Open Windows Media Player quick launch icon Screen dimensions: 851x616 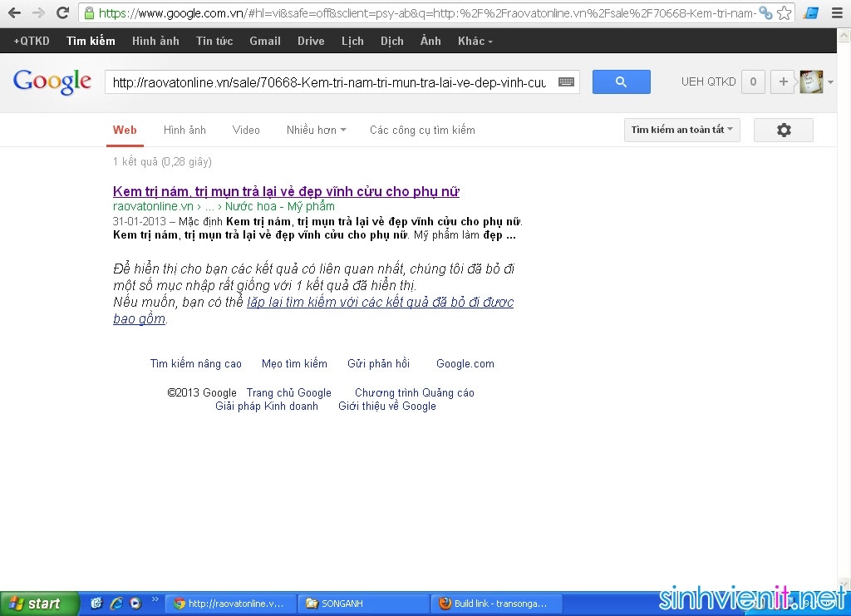(x=135, y=604)
